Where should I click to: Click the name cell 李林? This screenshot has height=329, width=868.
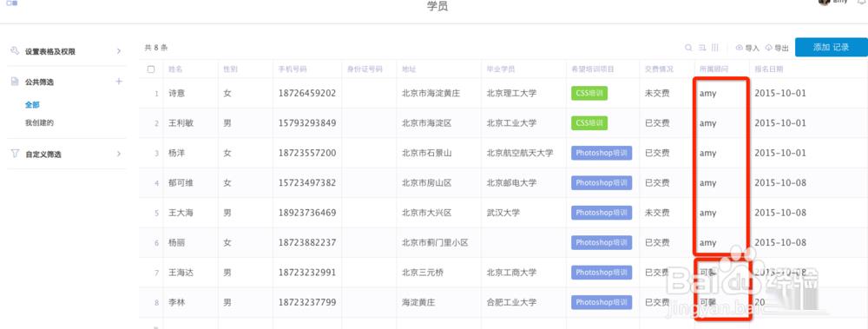(176, 302)
